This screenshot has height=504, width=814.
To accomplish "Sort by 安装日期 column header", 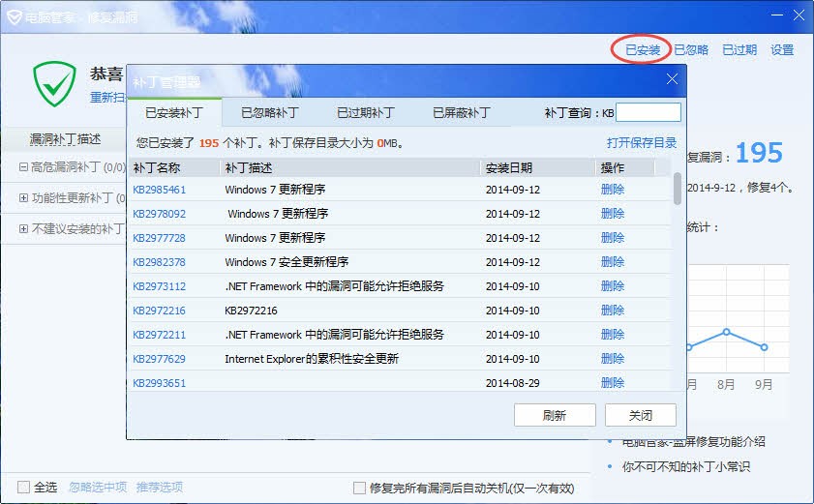I will click(538, 167).
